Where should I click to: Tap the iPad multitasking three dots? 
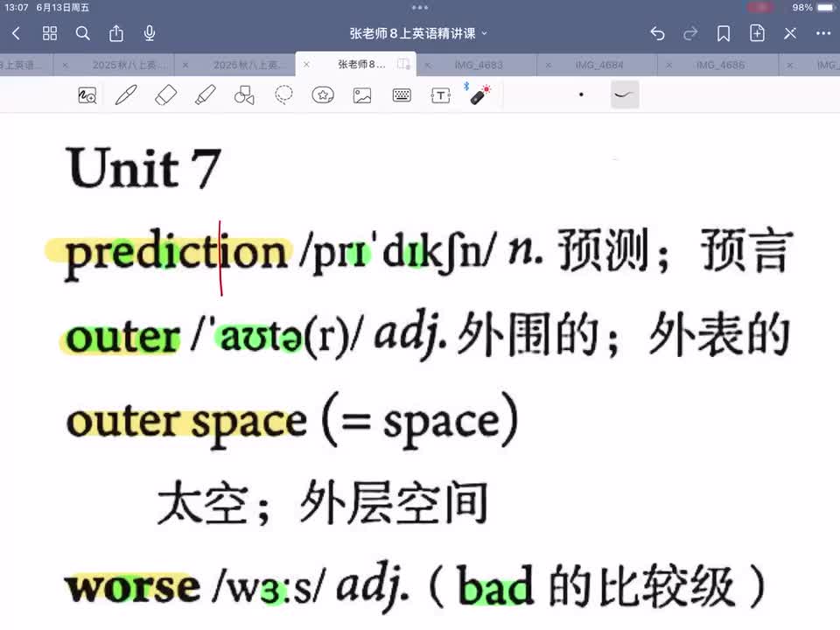420,8
